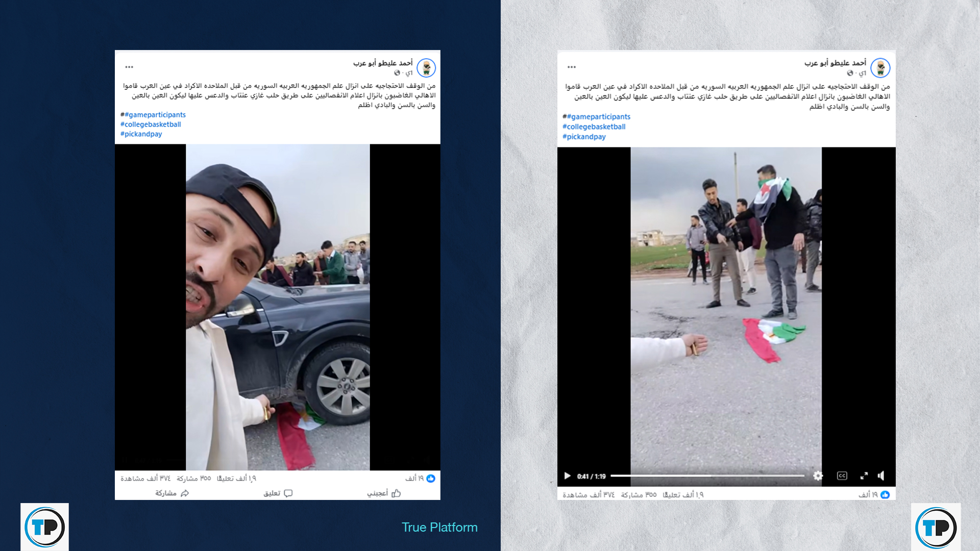The height and width of the screenshot is (551, 980).
Task: Seek along the video progress bar
Action: pos(707,475)
